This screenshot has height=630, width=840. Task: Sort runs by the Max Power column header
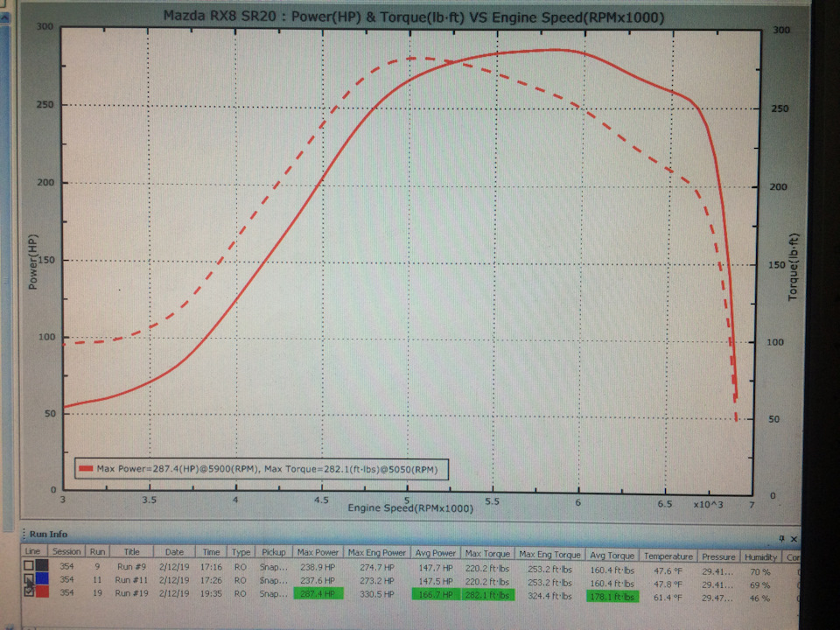pos(318,552)
